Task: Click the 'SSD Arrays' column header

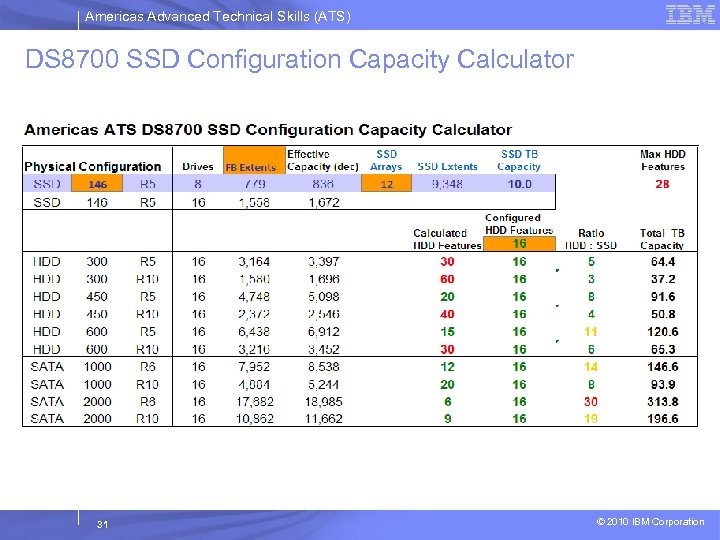Action: coord(386,160)
